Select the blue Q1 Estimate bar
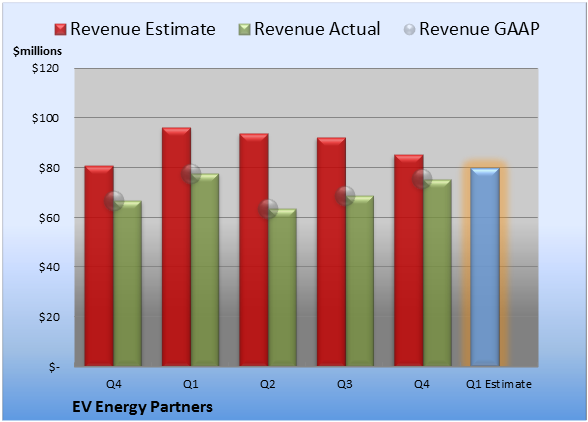This screenshot has width=588, height=422. [485, 267]
